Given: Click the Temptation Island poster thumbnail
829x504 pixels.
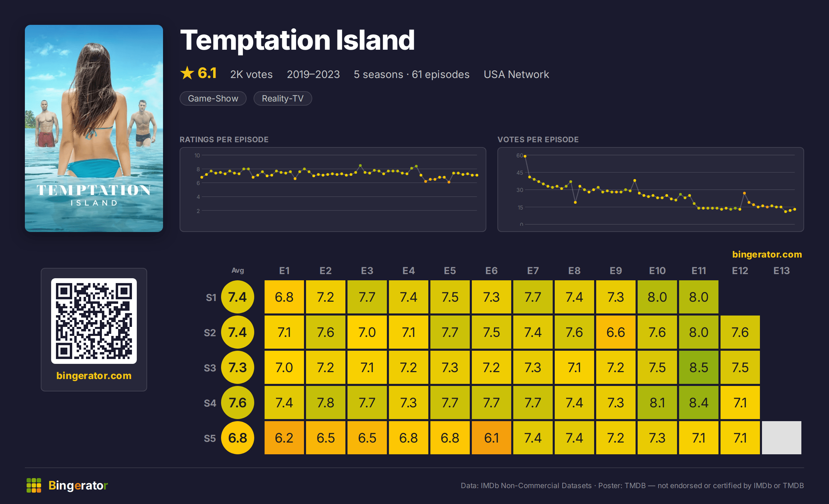Looking at the screenshot, I should 94,128.
